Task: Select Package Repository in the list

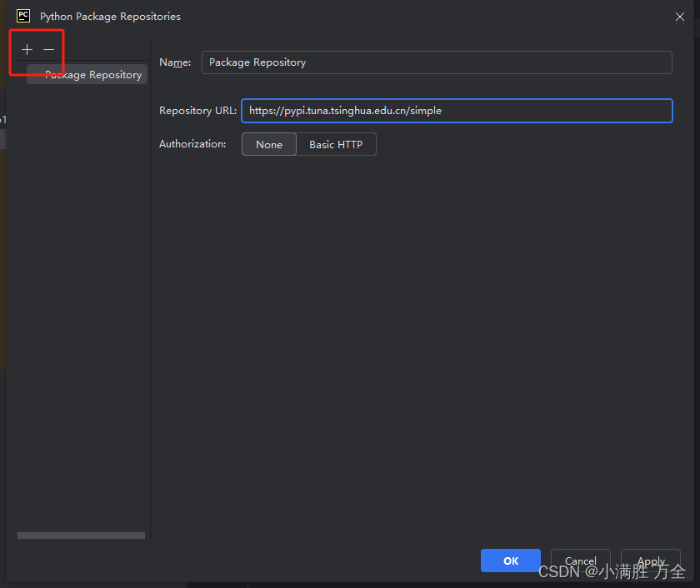Action: (87, 74)
